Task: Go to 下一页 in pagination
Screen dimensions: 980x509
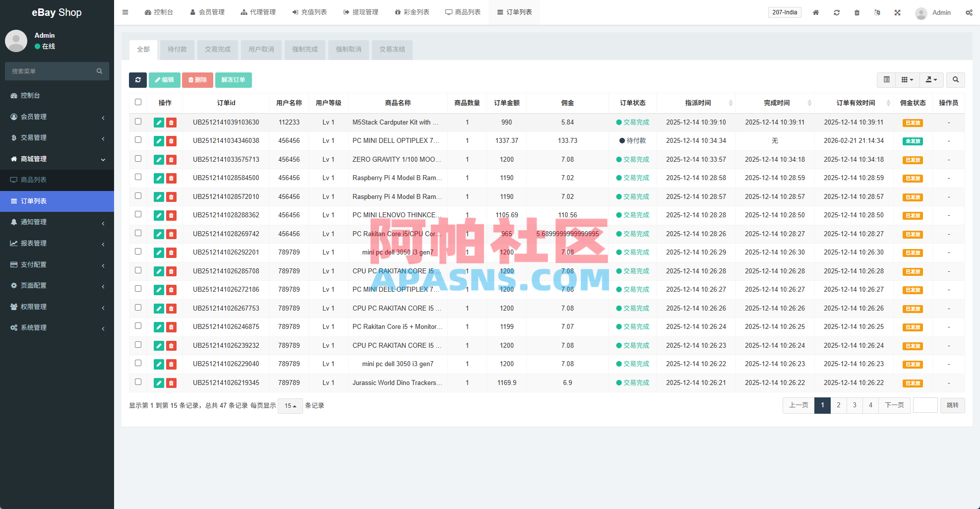Action: pos(894,405)
